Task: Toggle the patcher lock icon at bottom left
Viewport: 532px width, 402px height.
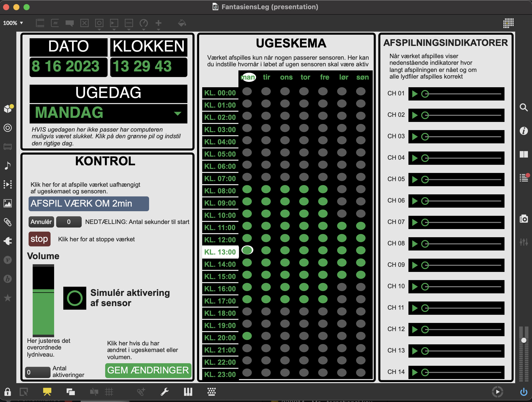Action: (8, 392)
